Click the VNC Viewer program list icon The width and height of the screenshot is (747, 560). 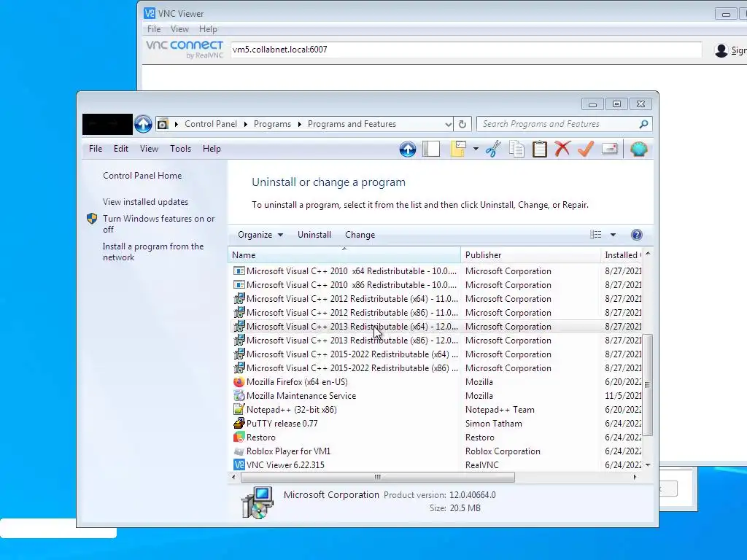click(239, 464)
